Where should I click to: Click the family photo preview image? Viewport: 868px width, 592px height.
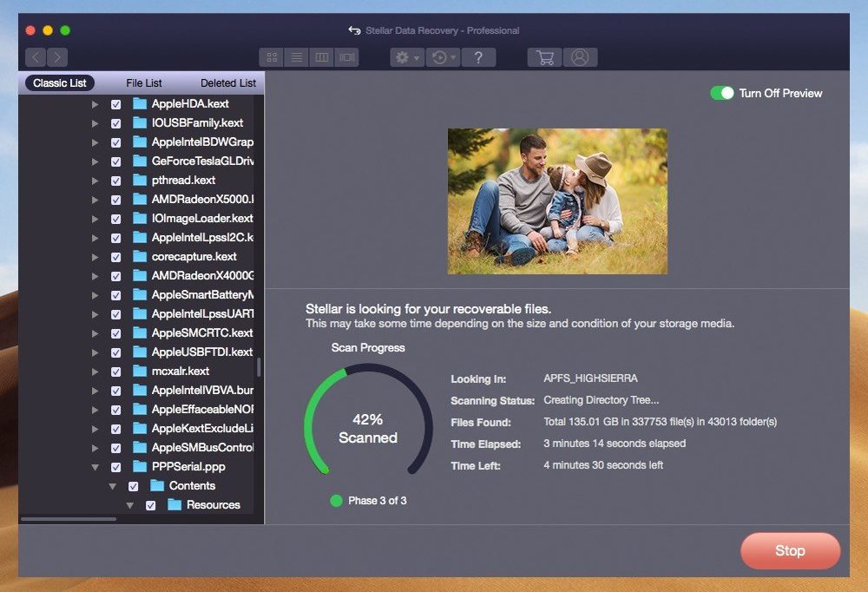click(x=557, y=201)
